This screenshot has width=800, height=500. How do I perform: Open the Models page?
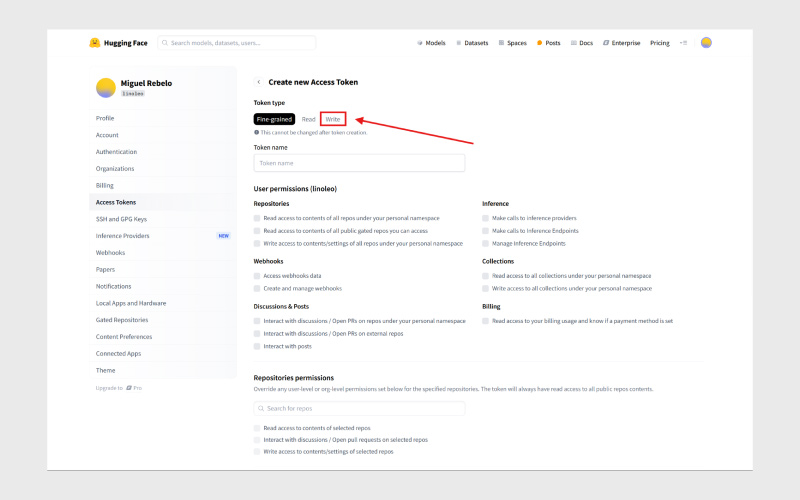point(431,43)
